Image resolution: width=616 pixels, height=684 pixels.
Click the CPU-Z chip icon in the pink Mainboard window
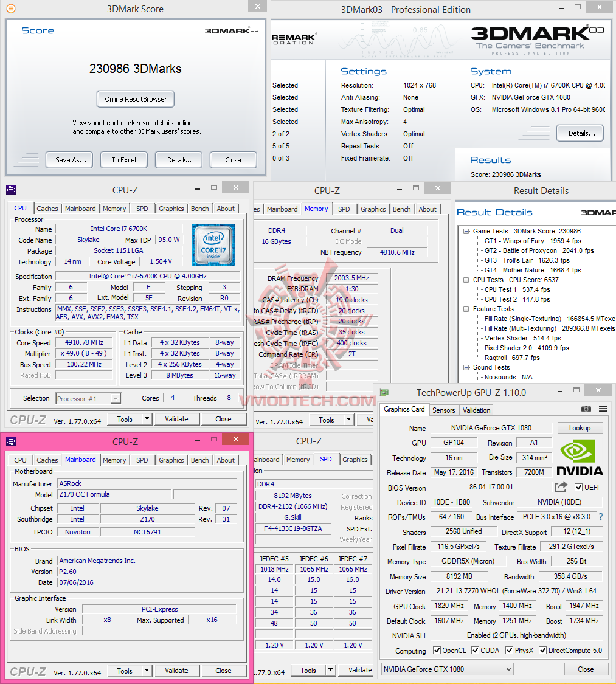coord(11,441)
